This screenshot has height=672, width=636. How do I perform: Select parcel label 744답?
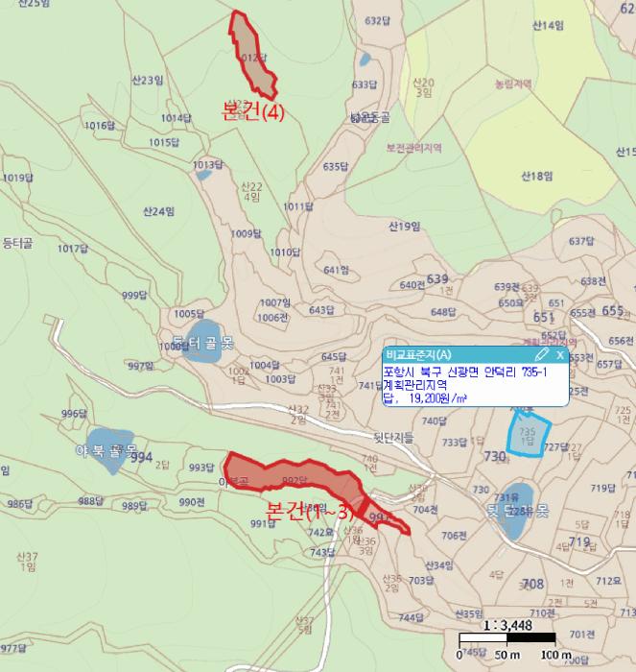click(412, 617)
